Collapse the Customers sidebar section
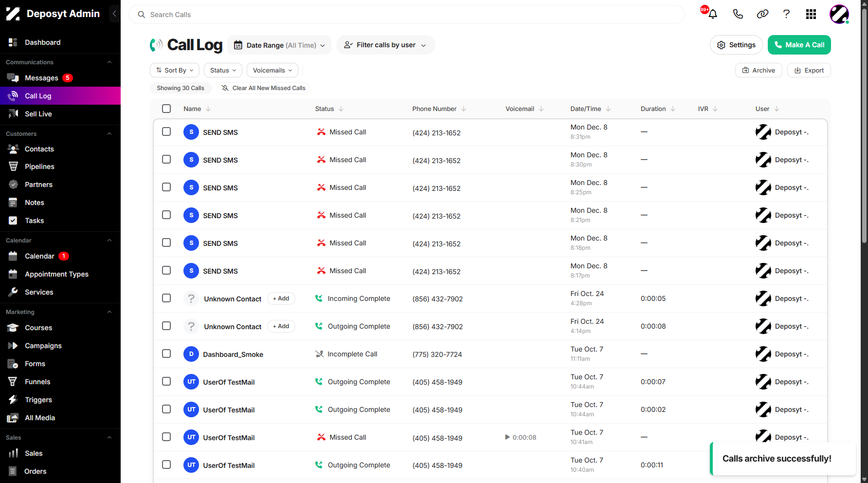Screen dimensions: 868x483 pyautogui.click(x=109, y=134)
